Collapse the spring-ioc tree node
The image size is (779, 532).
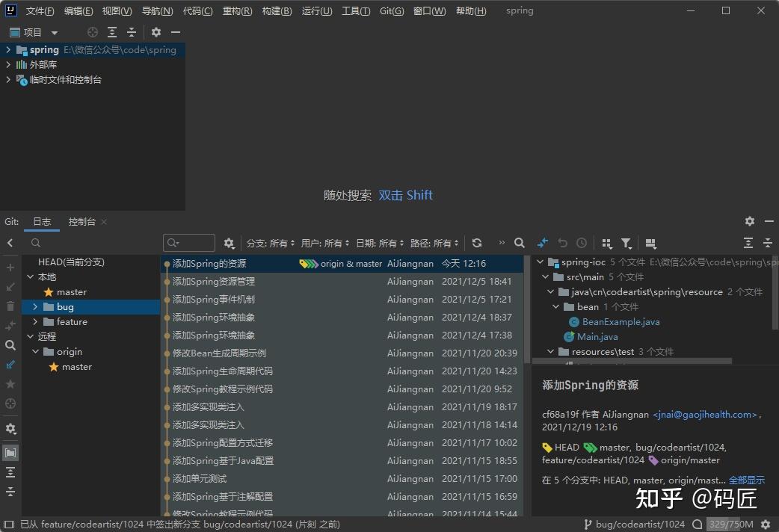[540, 262]
